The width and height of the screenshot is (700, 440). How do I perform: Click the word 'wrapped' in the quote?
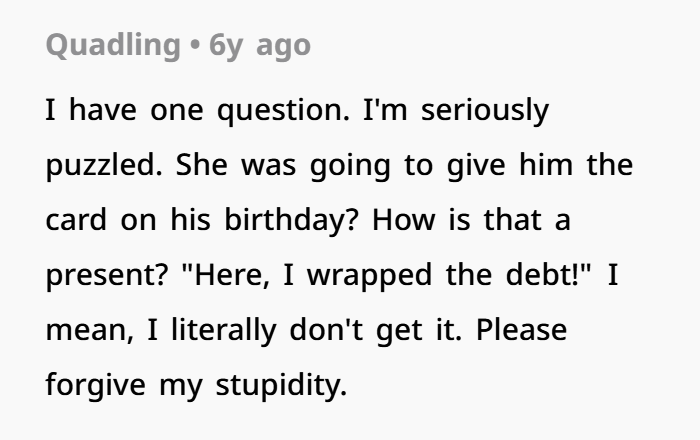point(370,275)
